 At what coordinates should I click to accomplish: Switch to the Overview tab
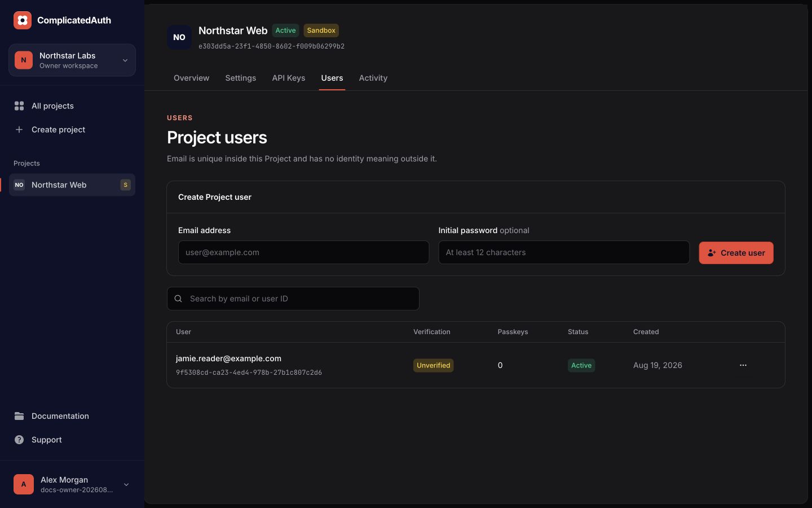pyautogui.click(x=192, y=78)
